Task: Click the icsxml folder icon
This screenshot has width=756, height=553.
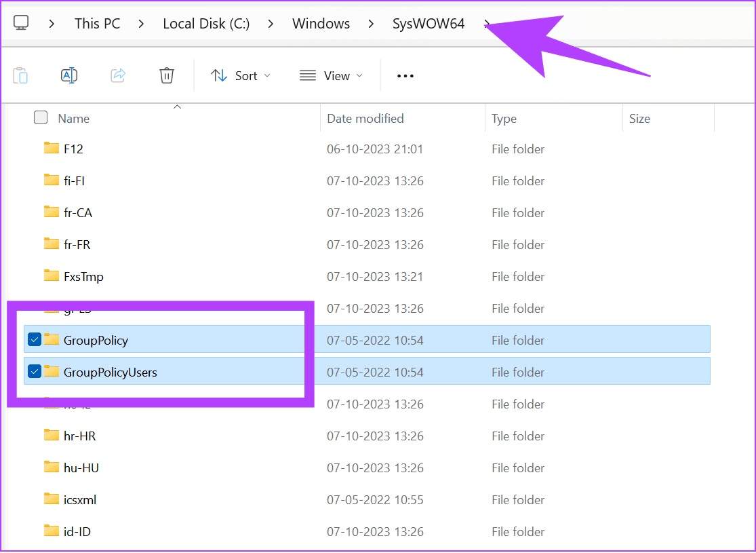Action: [x=52, y=499]
